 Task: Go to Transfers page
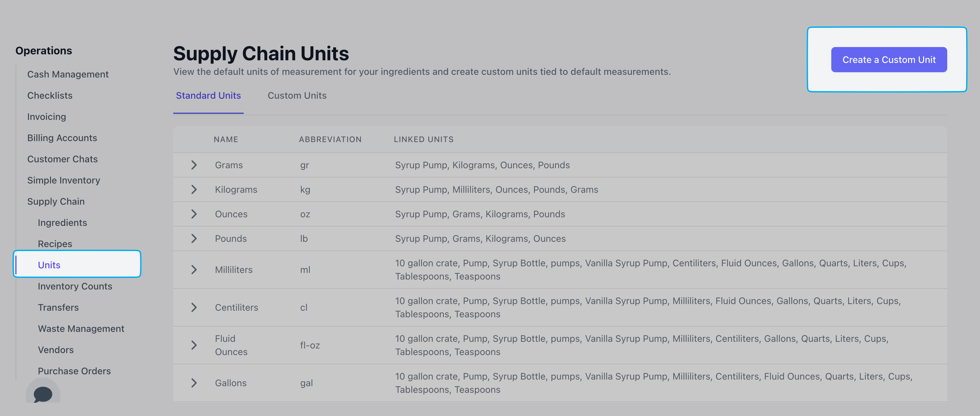58,307
